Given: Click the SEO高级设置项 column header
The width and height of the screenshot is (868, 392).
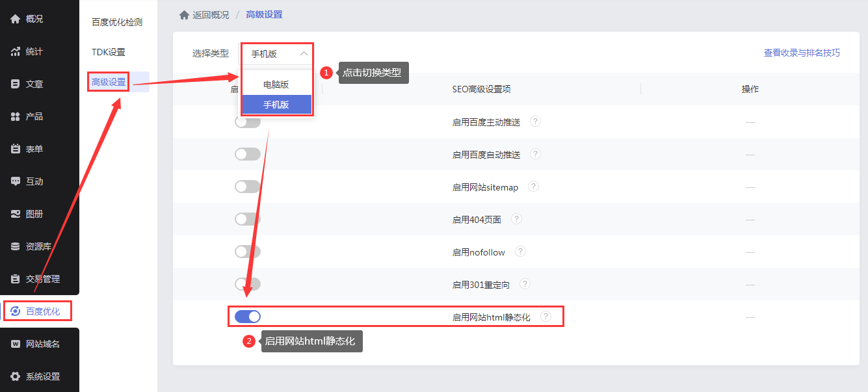Looking at the screenshot, I should point(481,89).
